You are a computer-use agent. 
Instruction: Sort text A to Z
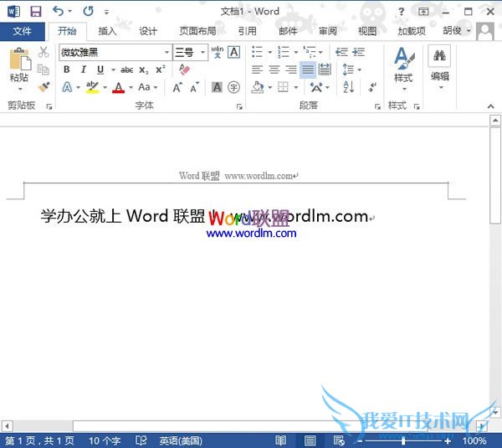tap(349, 87)
